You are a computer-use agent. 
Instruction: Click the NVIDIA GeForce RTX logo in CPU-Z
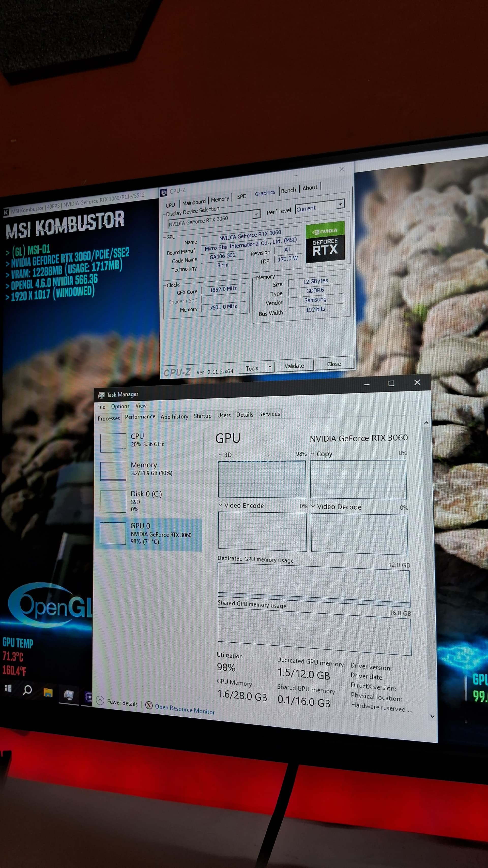coord(325,242)
